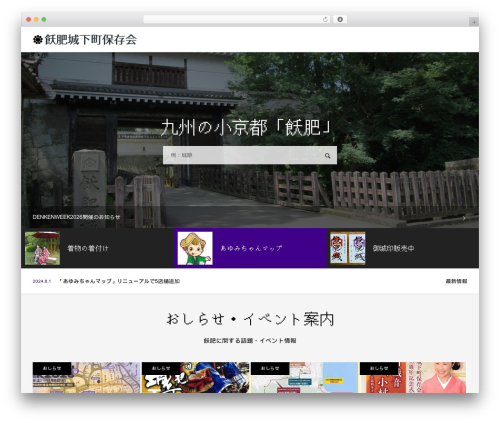Open the 最新情報 link
The image size is (500, 423).
[456, 281]
